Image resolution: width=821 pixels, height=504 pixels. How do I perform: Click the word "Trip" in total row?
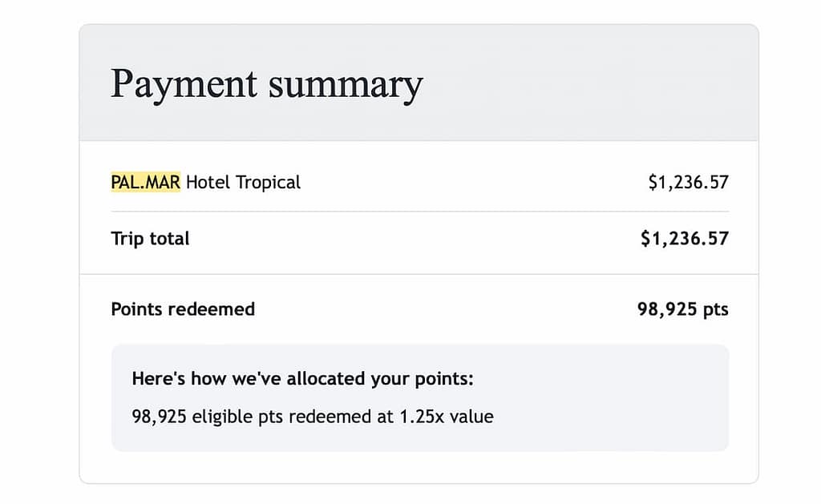click(x=127, y=239)
